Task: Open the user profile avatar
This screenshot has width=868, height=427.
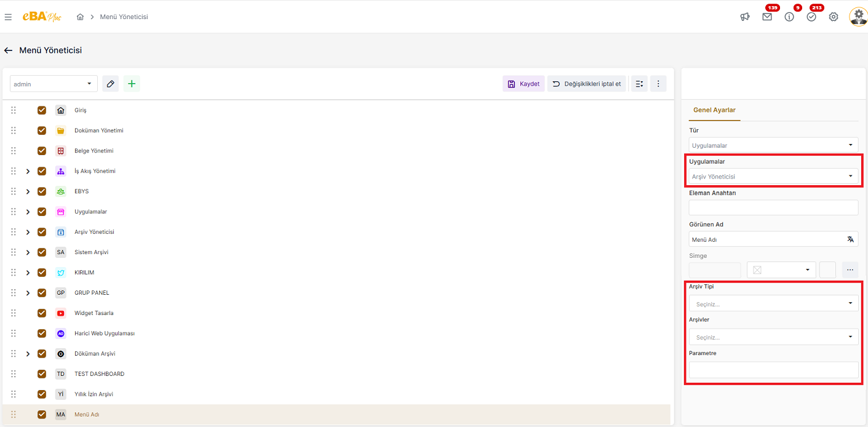Action: tap(858, 17)
